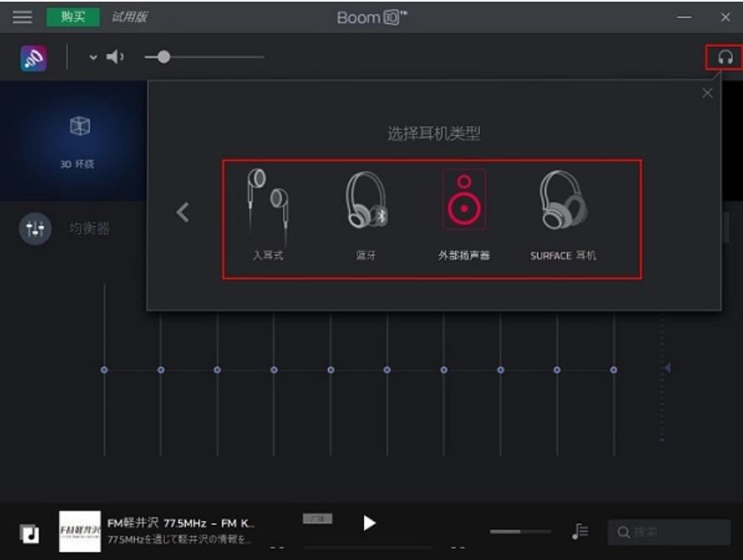Click the 搜索 search input field
The width and height of the screenshot is (743, 560).
[x=669, y=532]
